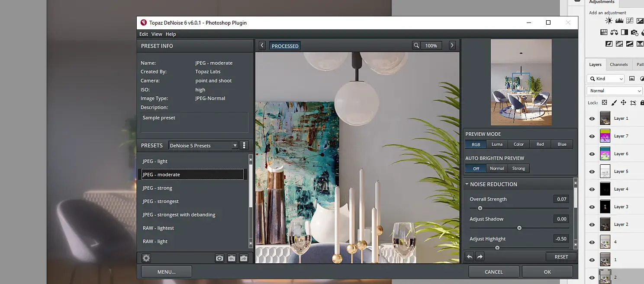Viewport: 644px width, 284px height.
Task: Add a Threshold adjustment in Photoshop
Action: coord(630,44)
